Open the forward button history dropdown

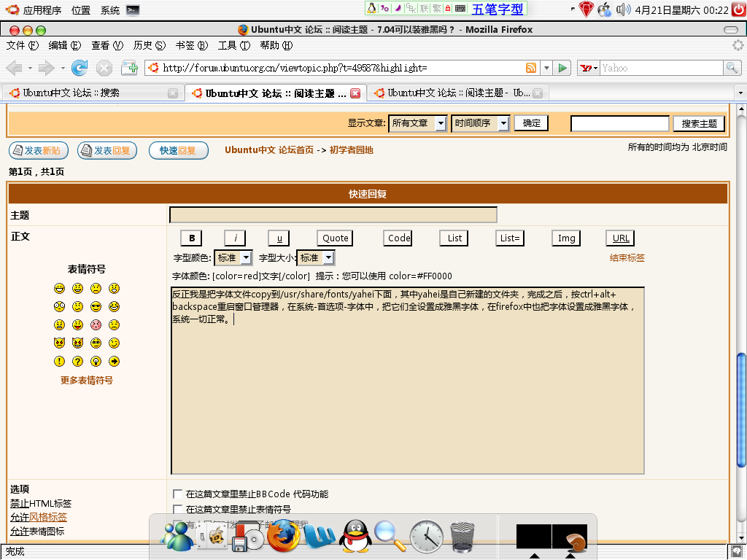(x=63, y=68)
